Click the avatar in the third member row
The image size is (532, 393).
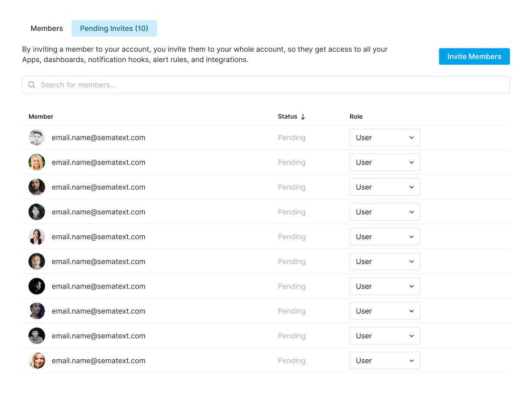coord(37,187)
